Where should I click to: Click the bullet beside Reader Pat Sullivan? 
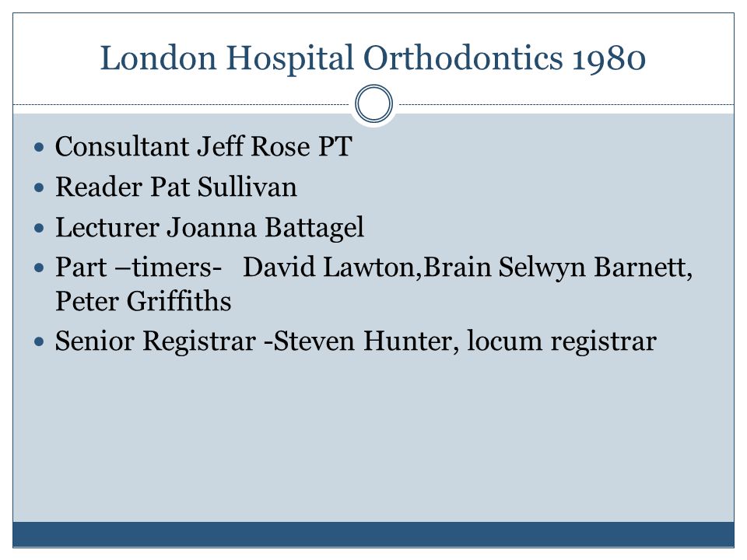[39, 187]
